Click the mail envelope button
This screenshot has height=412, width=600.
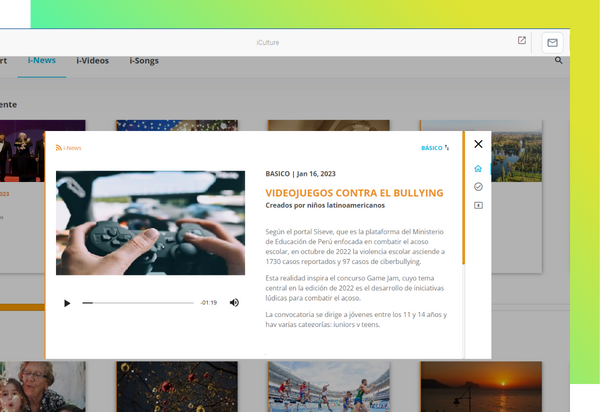(552, 42)
